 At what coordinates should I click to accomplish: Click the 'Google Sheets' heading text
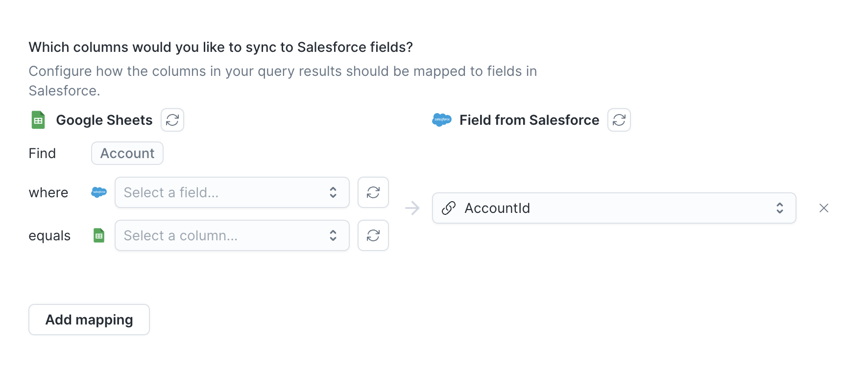tap(104, 120)
